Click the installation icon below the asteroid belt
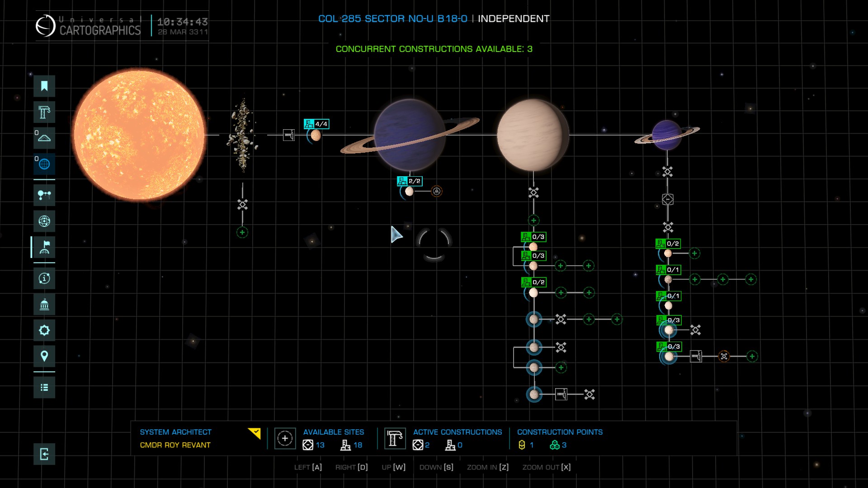The image size is (868, 488). (x=243, y=205)
